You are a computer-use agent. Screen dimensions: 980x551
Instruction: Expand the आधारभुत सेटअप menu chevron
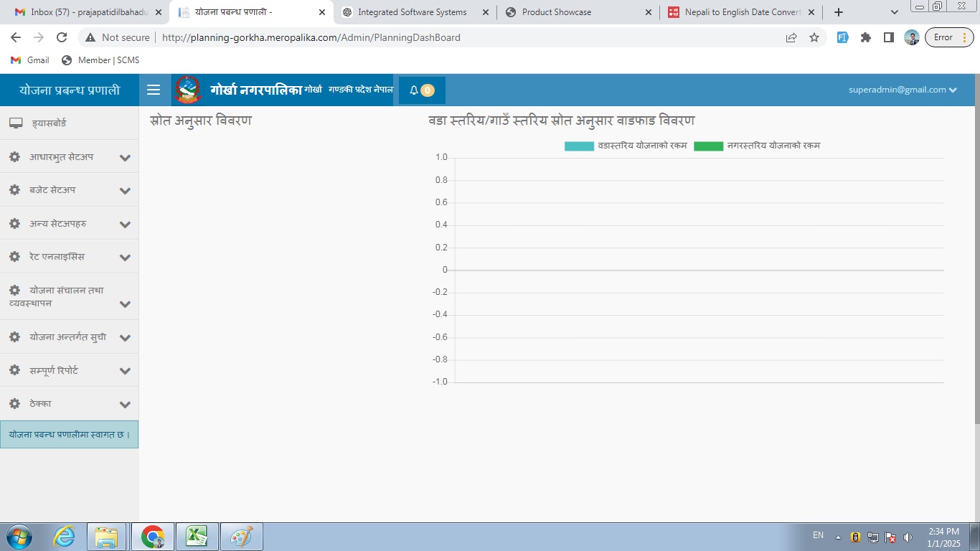[125, 158]
